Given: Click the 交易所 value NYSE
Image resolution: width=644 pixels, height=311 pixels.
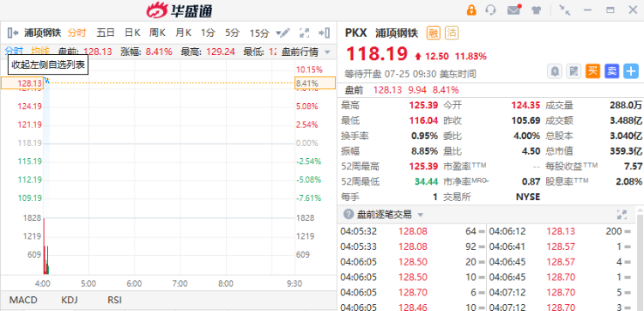Looking at the screenshot, I should (528, 197).
